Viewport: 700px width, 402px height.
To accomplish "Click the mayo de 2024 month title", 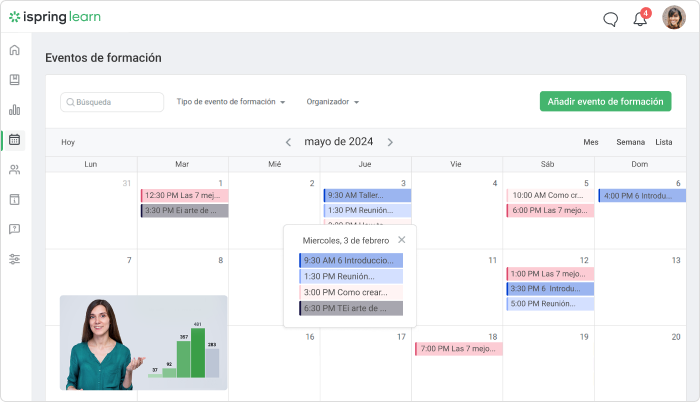I will (338, 142).
